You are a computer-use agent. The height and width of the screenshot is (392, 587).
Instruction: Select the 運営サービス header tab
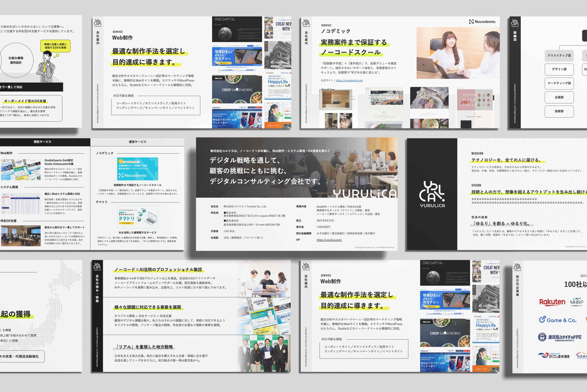click(137, 142)
